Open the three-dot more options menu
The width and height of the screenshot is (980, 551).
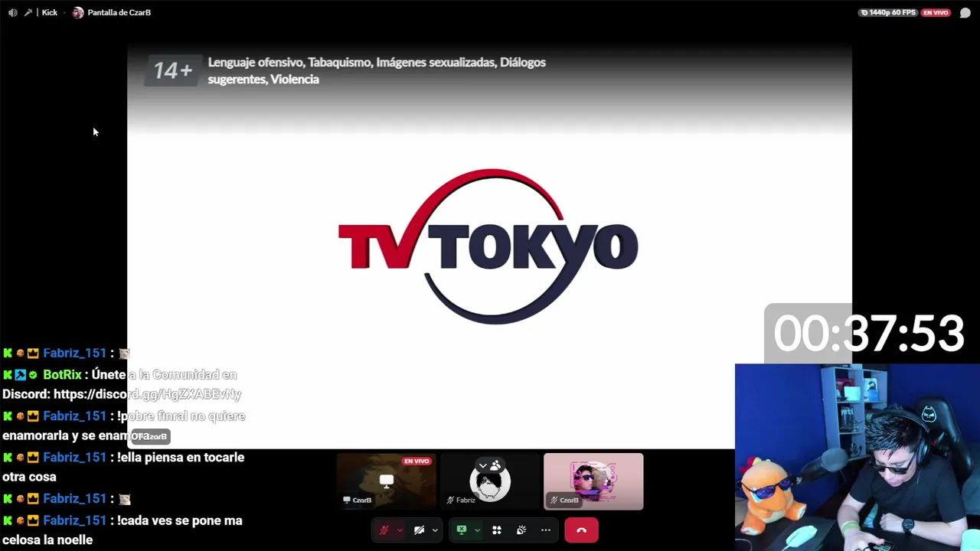point(546,530)
